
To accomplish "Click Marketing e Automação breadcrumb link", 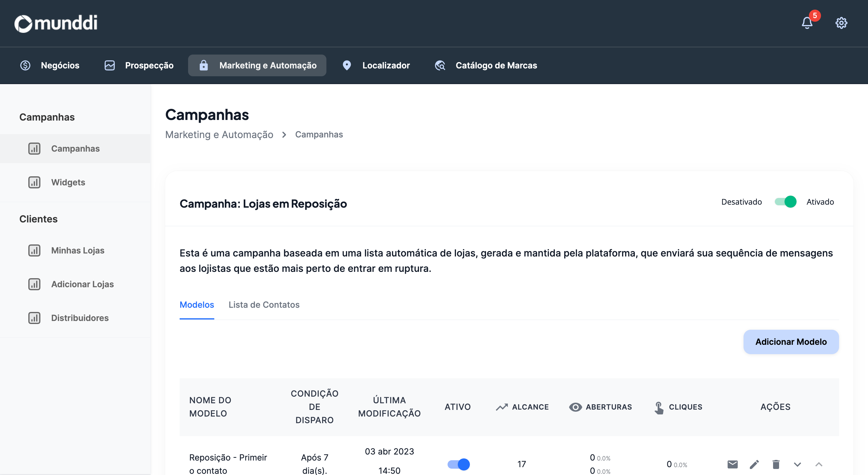I will [x=219, y=134].
